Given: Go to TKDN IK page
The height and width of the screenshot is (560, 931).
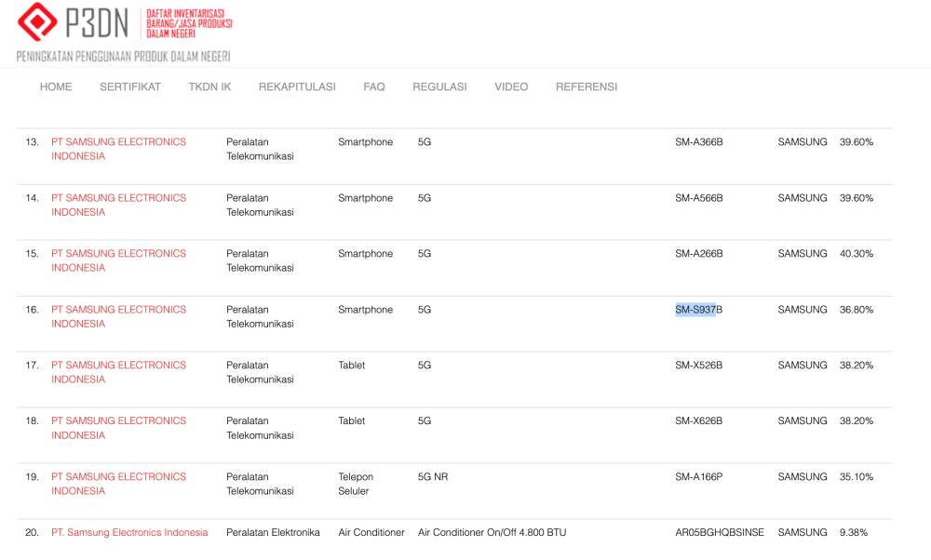Looking at the screenshot, I should 209,87.
